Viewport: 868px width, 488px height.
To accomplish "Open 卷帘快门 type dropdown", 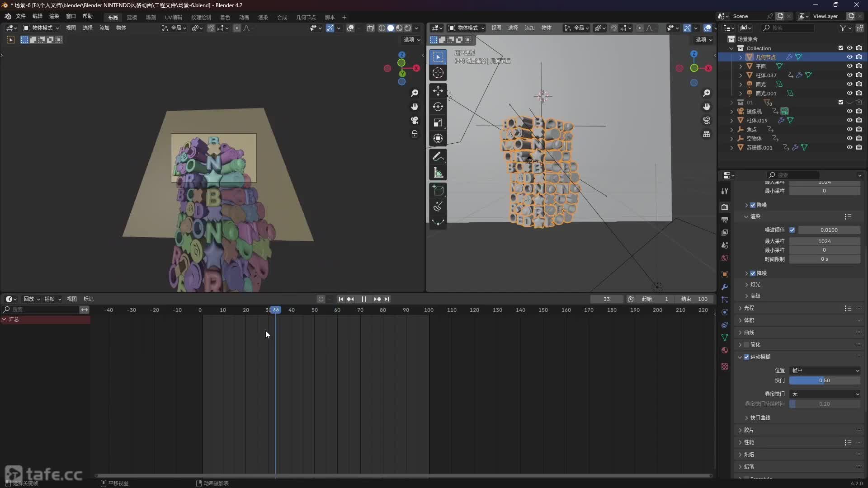I will click(825, 394).
